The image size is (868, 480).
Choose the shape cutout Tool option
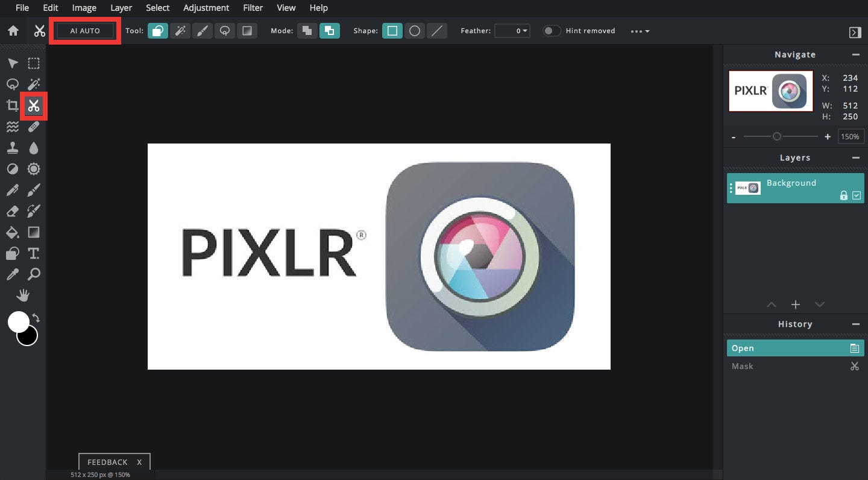[x=157, y=31]
